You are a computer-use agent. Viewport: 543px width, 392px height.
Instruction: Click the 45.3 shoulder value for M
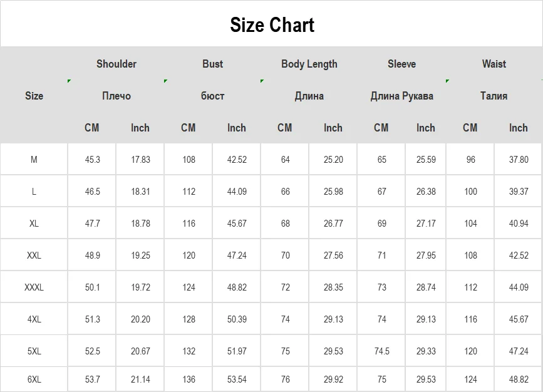pos(92,160)
